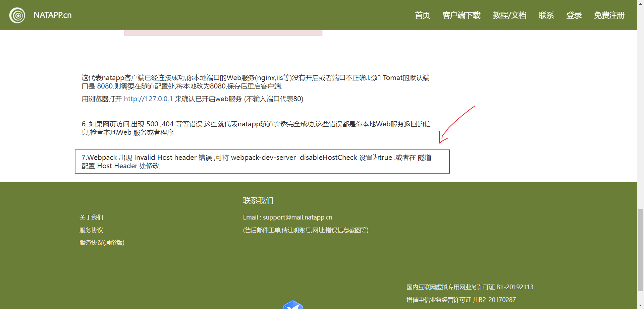Click the item 7 Webpack Invalid Host header paragraph

257,162
